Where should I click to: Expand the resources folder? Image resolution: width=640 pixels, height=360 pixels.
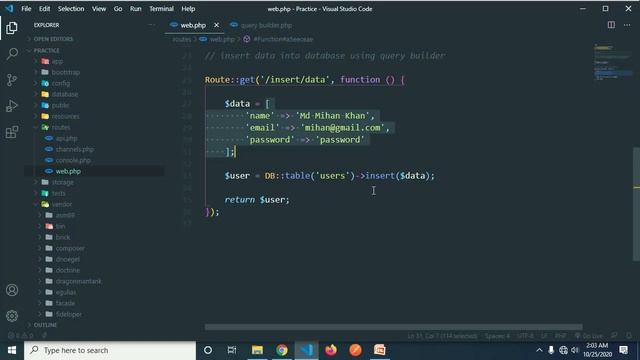pos(65,116)
